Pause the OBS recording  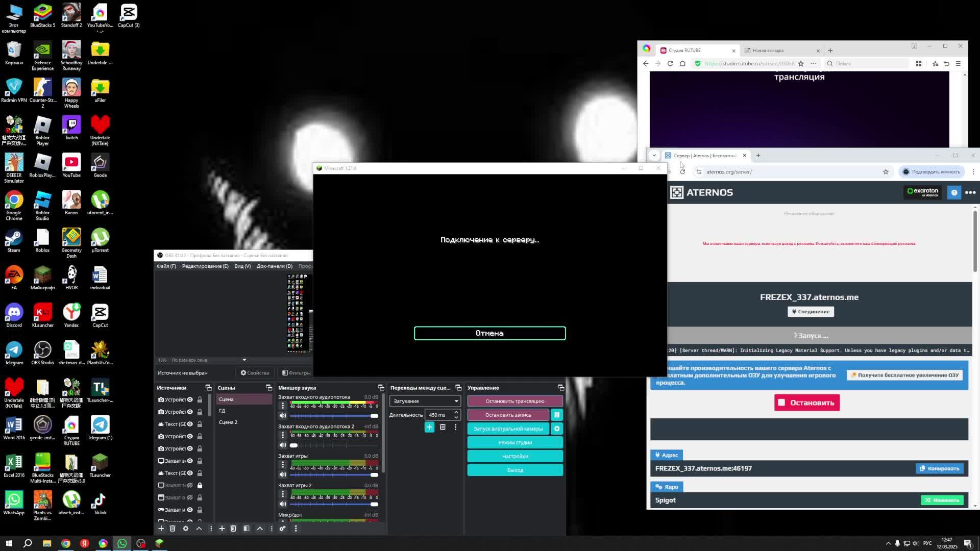coord(557,415)
